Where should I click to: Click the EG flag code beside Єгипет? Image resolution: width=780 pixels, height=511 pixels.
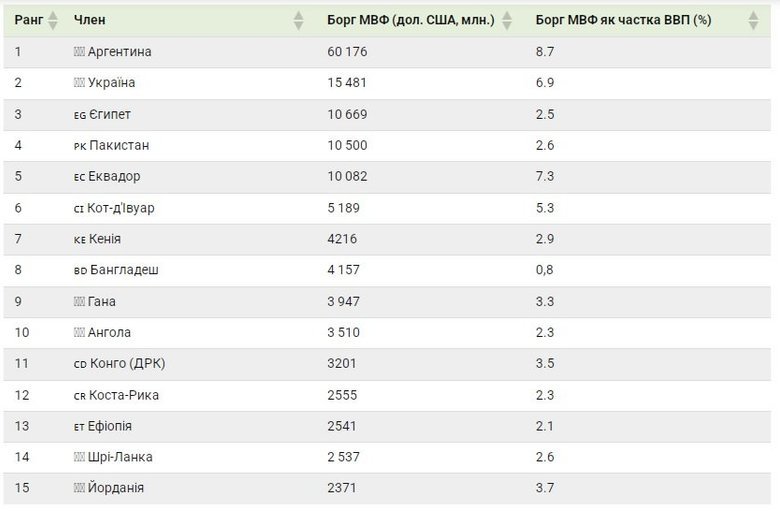80,115
